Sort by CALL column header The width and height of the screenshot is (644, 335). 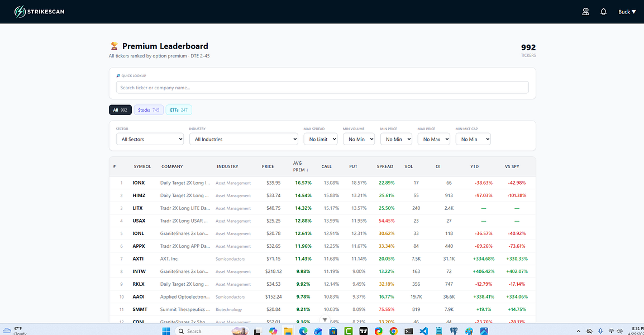327,167
